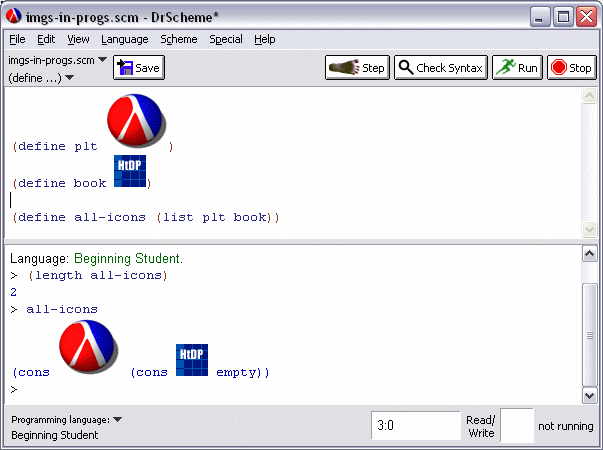The height and width of the screenshot is (450, 603).
Task: Click green 'Beginning Student.' language text
Action: tap(128, 258)
